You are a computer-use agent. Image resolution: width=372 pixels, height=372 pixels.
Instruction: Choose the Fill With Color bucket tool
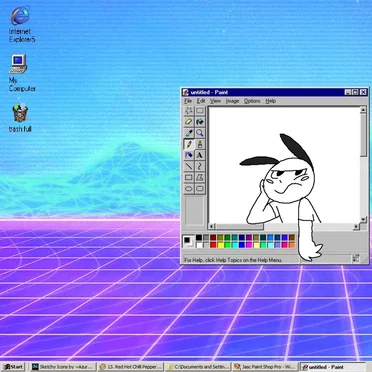pyautogui.click(x=200, y=122)
